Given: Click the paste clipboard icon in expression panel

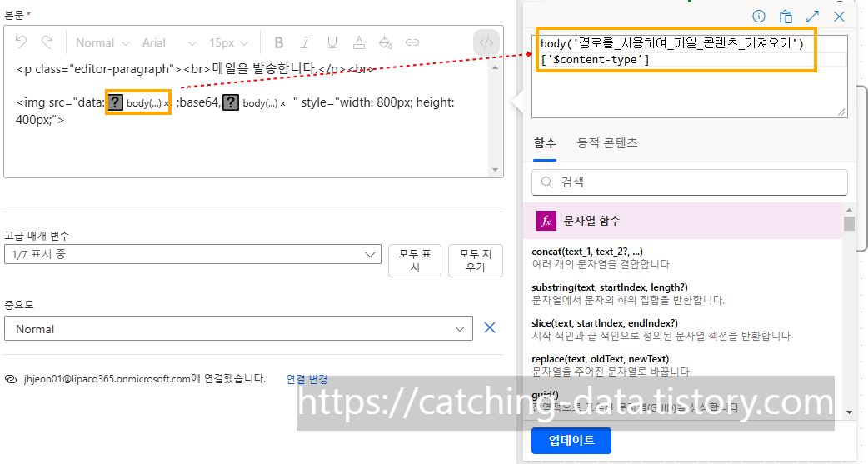Looking at the screenshot, I should tap(786, 17).
